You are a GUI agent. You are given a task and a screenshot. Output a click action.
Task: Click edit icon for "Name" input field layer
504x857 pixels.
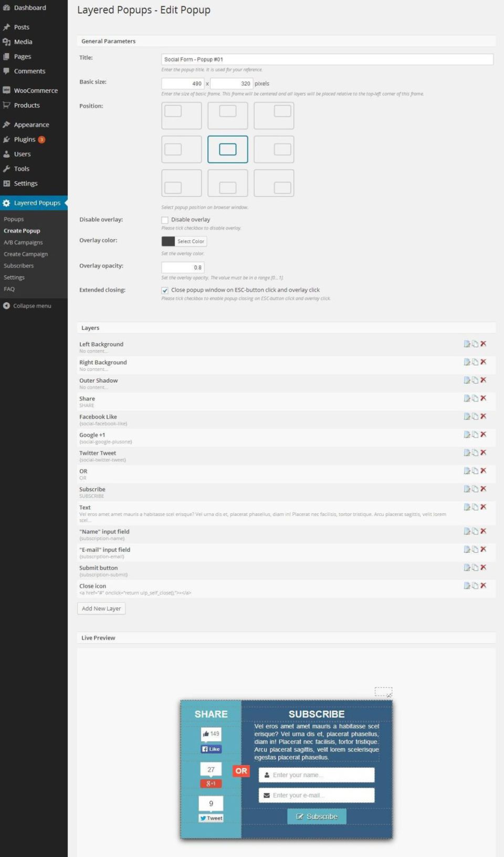467,532
